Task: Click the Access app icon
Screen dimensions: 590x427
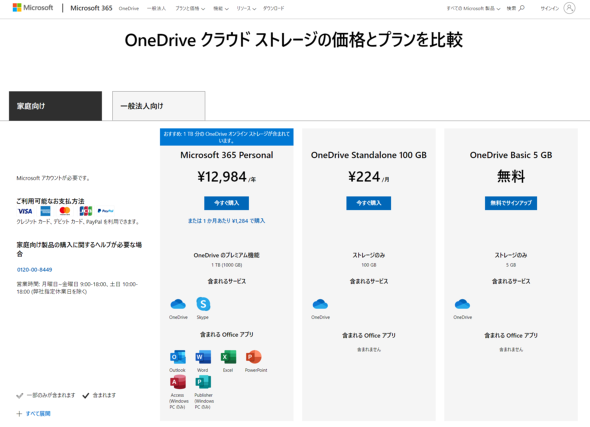Action: pos(178,382)
